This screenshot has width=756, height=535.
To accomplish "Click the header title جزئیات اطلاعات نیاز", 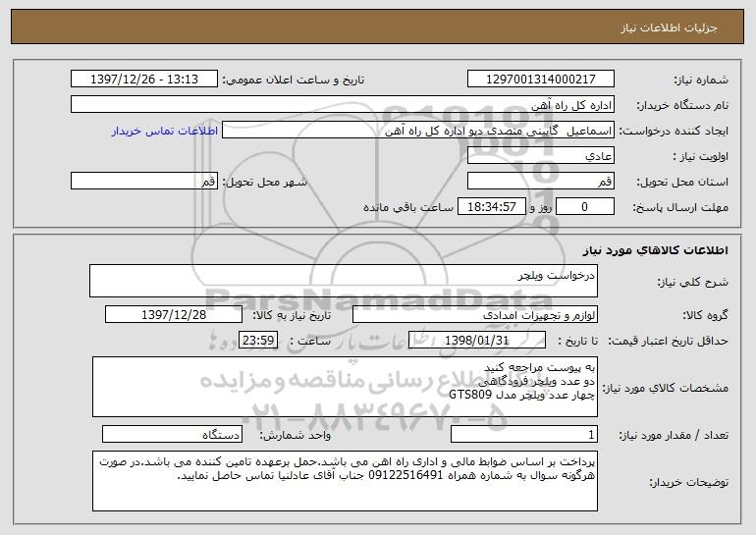I will point(669,27).
